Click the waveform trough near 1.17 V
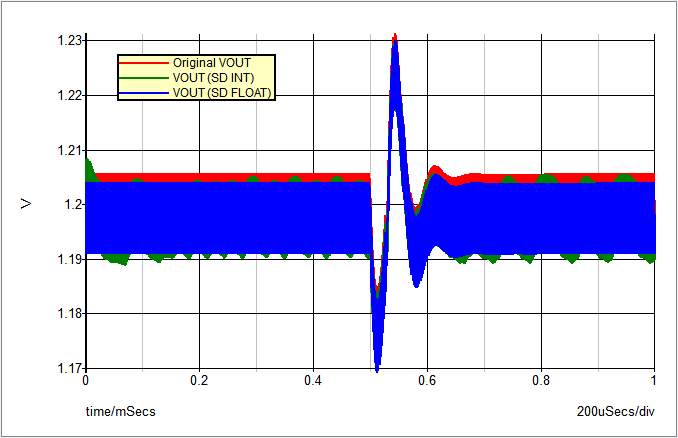Screen dimensions: 678x438 [x=377, y=366]
